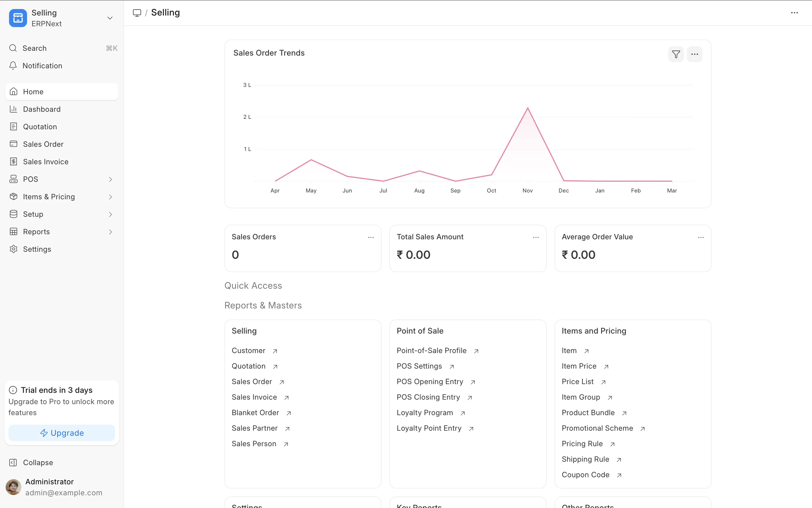The height and width of the screenshot is (508, 812).
Task: Click arrow icon beside Price List
Action: pyautogui.click(x=603, y=382)
